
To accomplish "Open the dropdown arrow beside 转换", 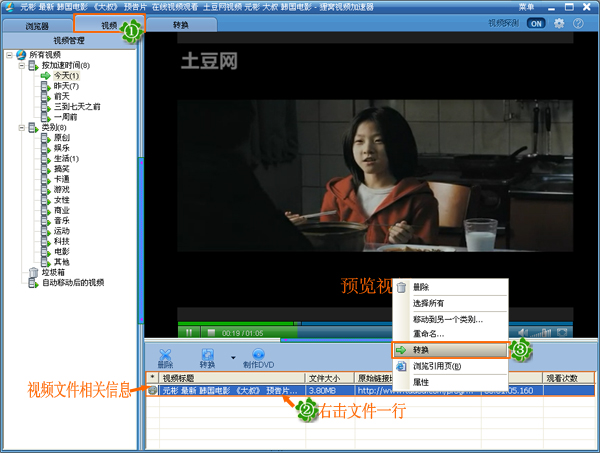I will [x=233, y=358].
